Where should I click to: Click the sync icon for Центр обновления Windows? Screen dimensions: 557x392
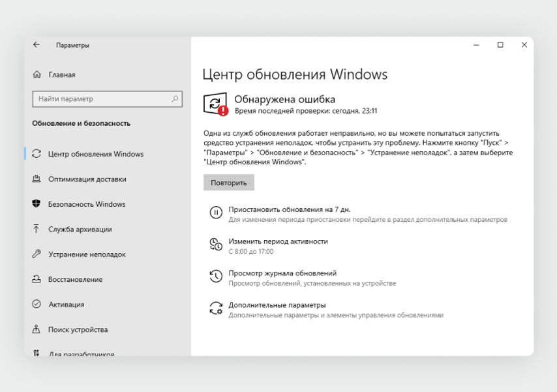pyautogui.click(x=37, y=153)
